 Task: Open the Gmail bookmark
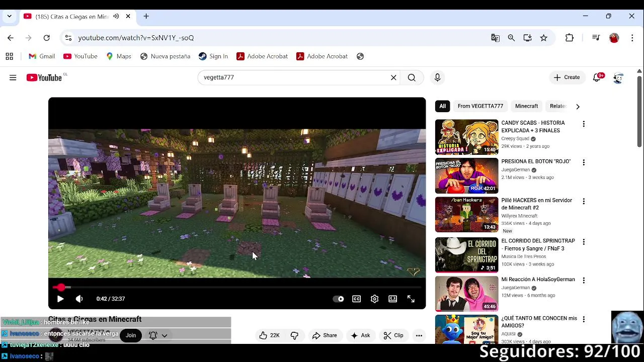42,56
